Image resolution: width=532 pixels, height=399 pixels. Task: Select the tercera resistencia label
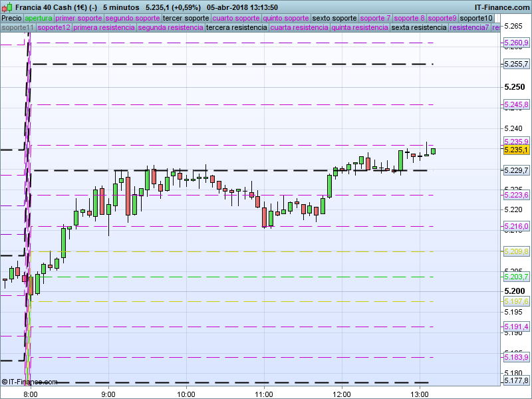pyautogui.click(x=237, y=27)
